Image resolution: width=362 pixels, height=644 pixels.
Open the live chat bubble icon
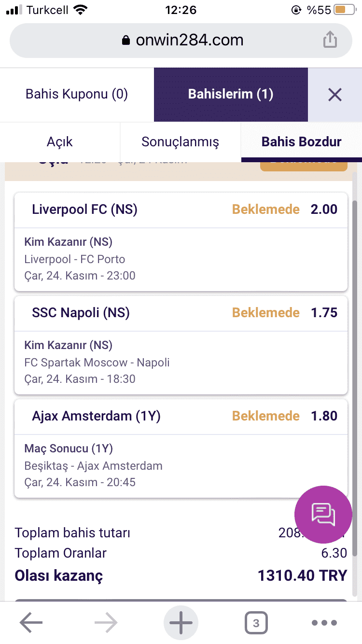point(323,514)
